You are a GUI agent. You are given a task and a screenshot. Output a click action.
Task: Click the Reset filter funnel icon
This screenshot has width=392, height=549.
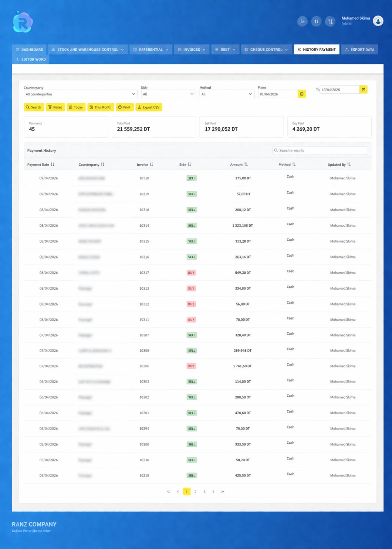click(x=51, y=107)
